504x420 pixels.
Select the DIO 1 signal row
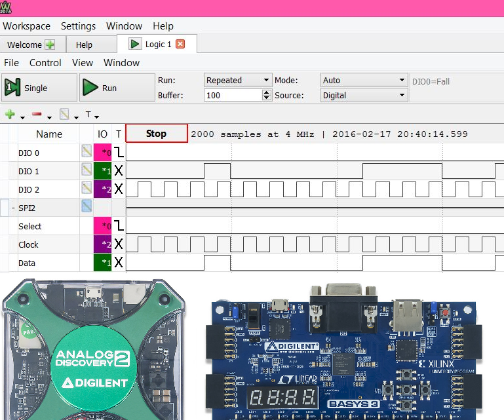(48, 171)
